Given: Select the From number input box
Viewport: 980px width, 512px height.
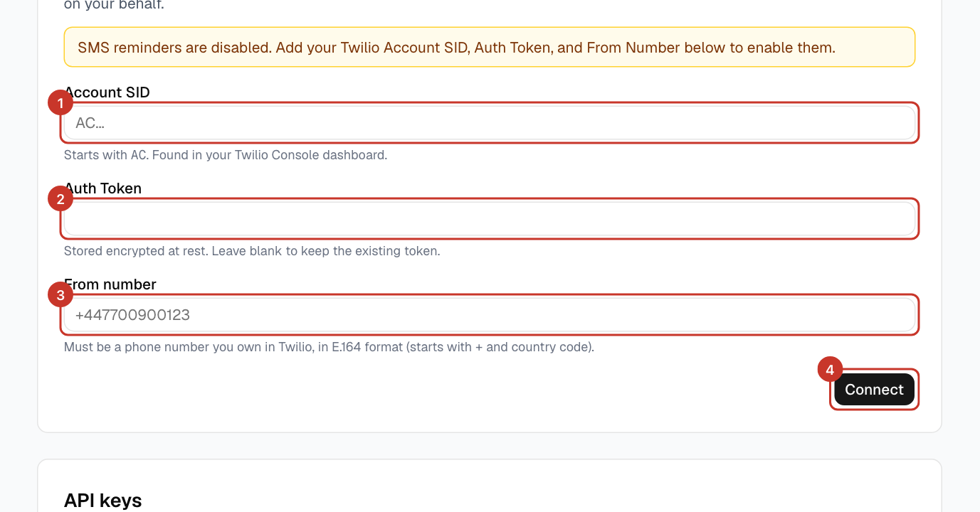Looking at the screenshot, I should [x=490, y=315].
